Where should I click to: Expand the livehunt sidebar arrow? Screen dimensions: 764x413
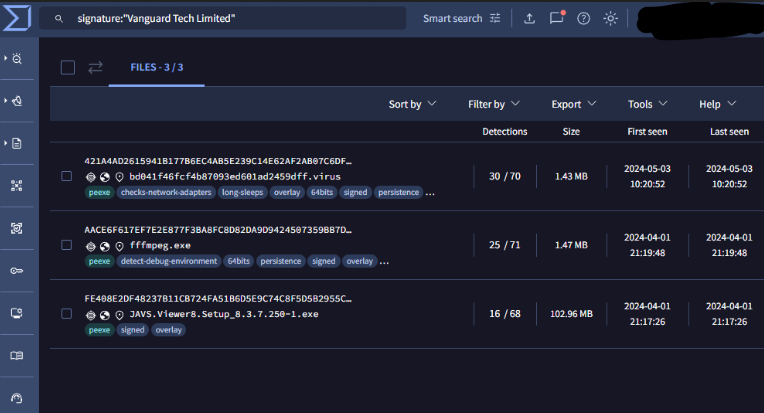point(5,100)
